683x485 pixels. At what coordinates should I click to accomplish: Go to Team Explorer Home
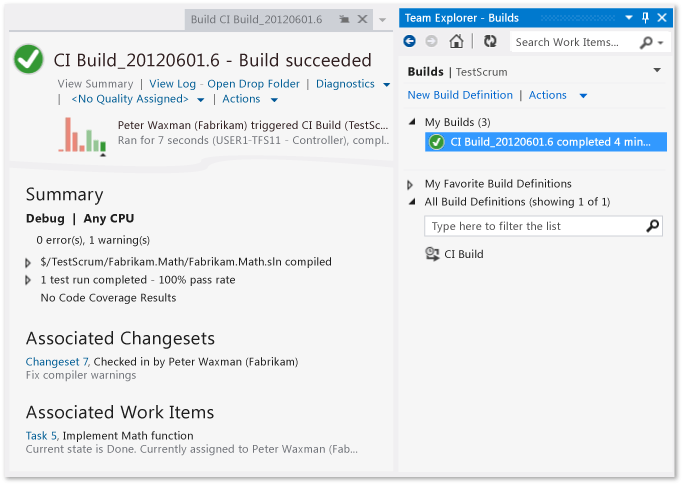pyautogui.click(x=456, y=42)
